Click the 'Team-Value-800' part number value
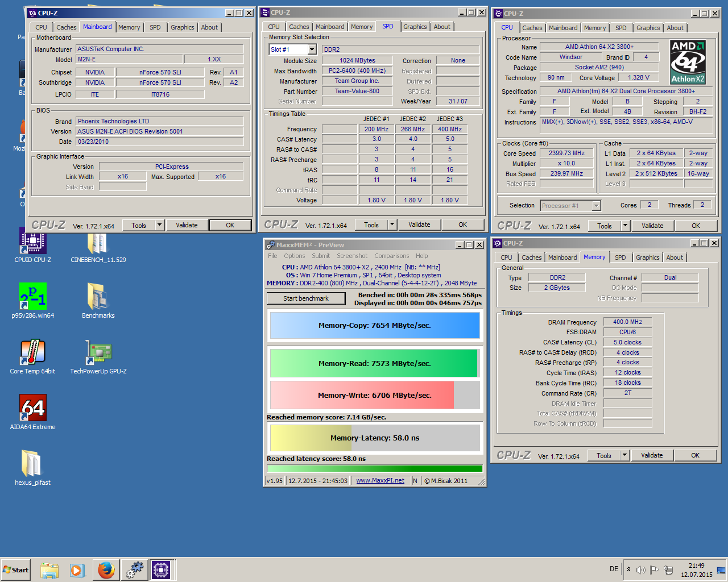 click(357, 91)
